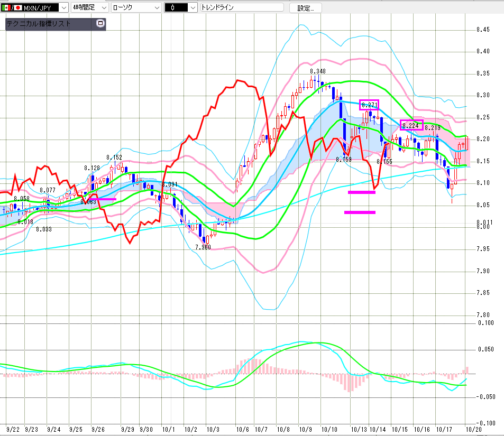Expand the テクニカル指標リスト panel using its square icon
This screenshot has height=436, width=504.
(x=100, y=24)
